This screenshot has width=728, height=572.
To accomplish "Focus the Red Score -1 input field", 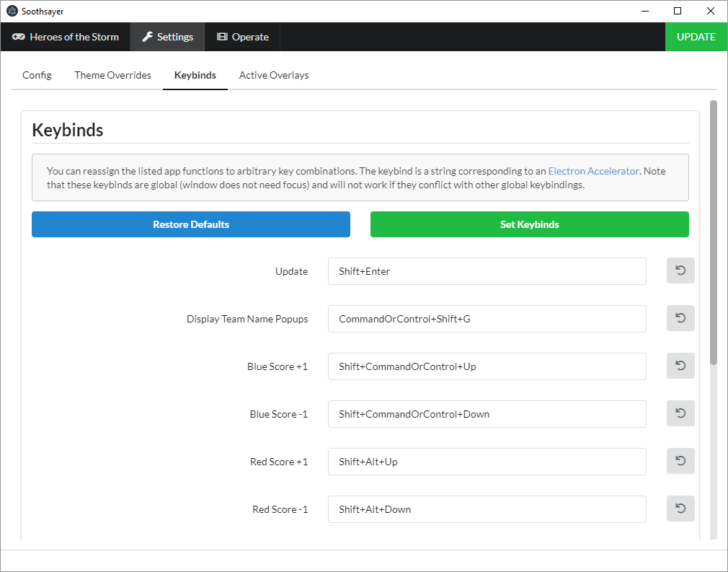I will pos(487,509).
